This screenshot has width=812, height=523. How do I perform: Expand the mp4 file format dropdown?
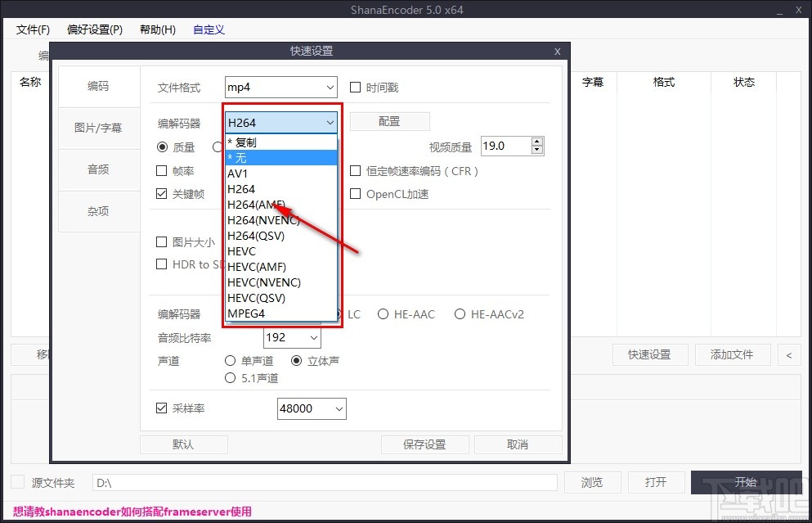pyautogui.click(x=281, y=87)
